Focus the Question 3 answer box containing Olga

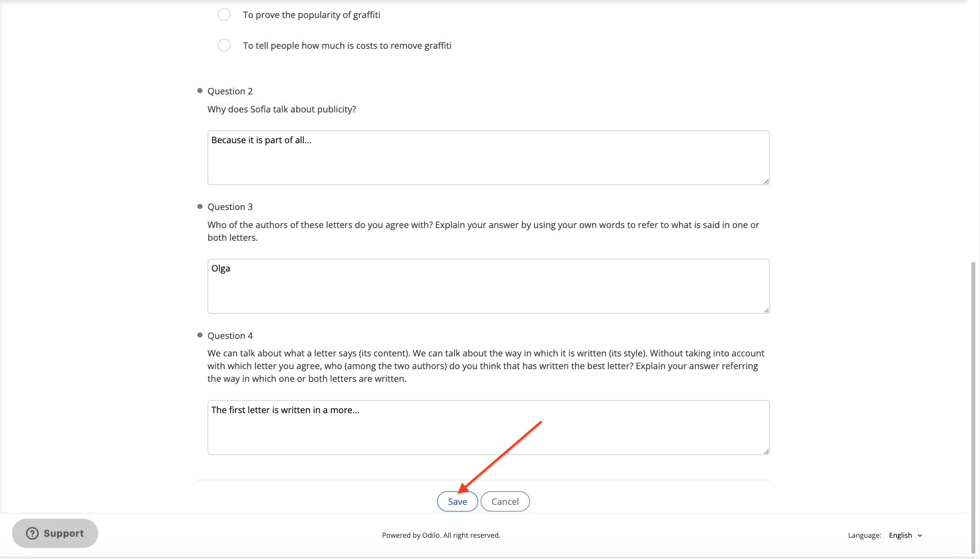(488, 286)
